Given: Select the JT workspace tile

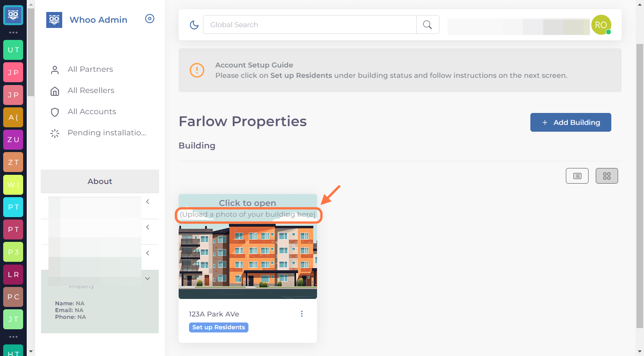Looking at the screenshot, I should [13, 319].
